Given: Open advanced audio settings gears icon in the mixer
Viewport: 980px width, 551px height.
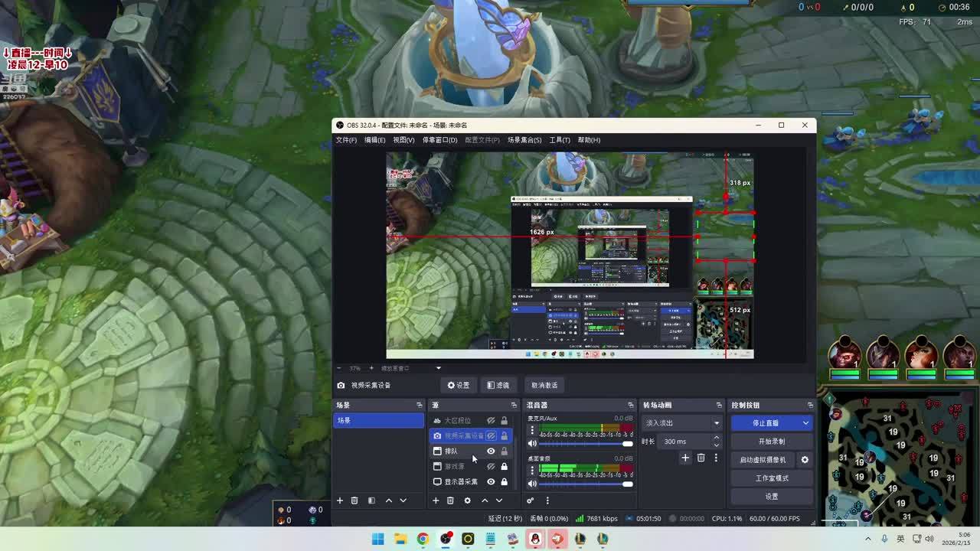Looking at the screenshot, I should pyautogui.click(x=530, y=500).
